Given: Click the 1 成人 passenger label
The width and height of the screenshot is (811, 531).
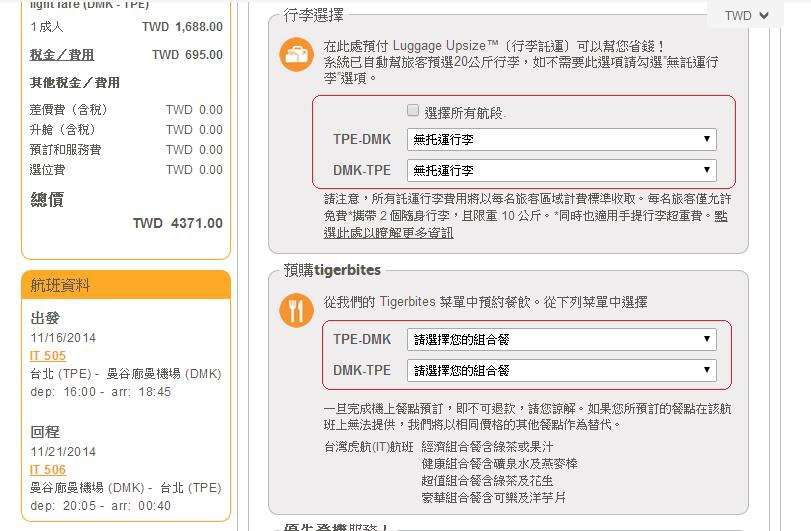Looking at the screenshot, I should (47, 27).
